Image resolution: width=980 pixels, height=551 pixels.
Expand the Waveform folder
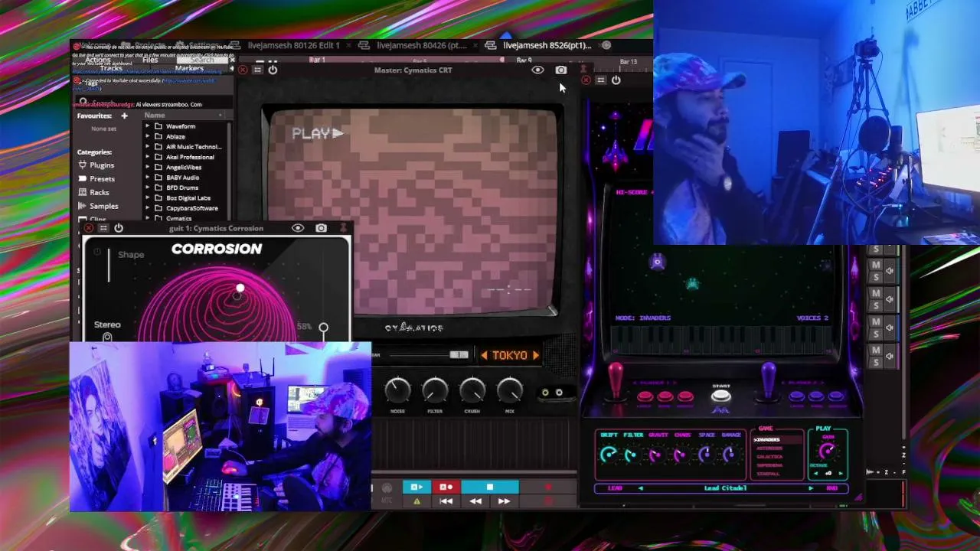point(147,126)
